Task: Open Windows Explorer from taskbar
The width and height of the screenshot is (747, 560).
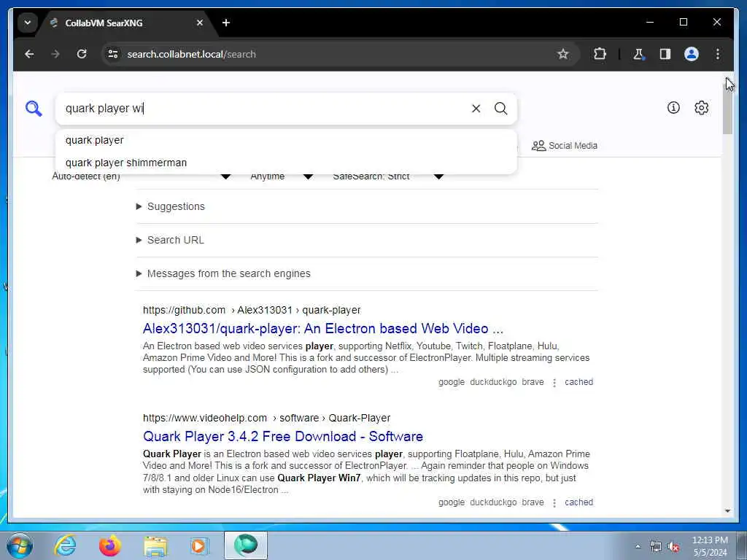Action: pyautogui.click(x=155, y=546)
